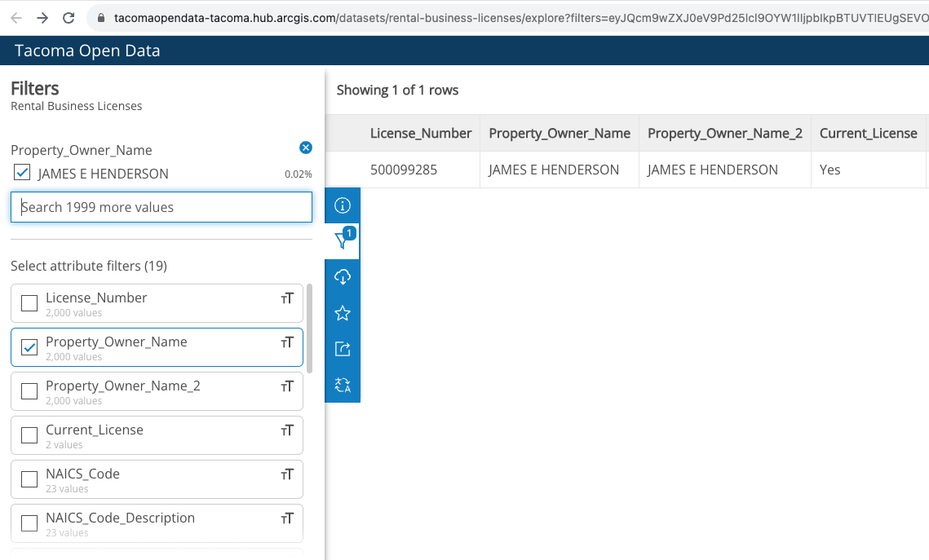Check the Property_Owner_Name_2 attribute filter
Image resolution: width=929 pixels, height=560 pixels.
click(29, 391)
